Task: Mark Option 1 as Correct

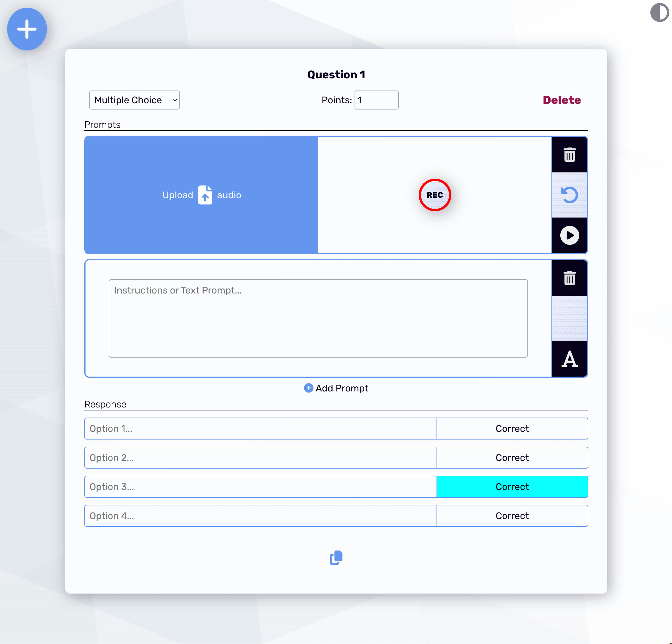Action: pos(512,429)
